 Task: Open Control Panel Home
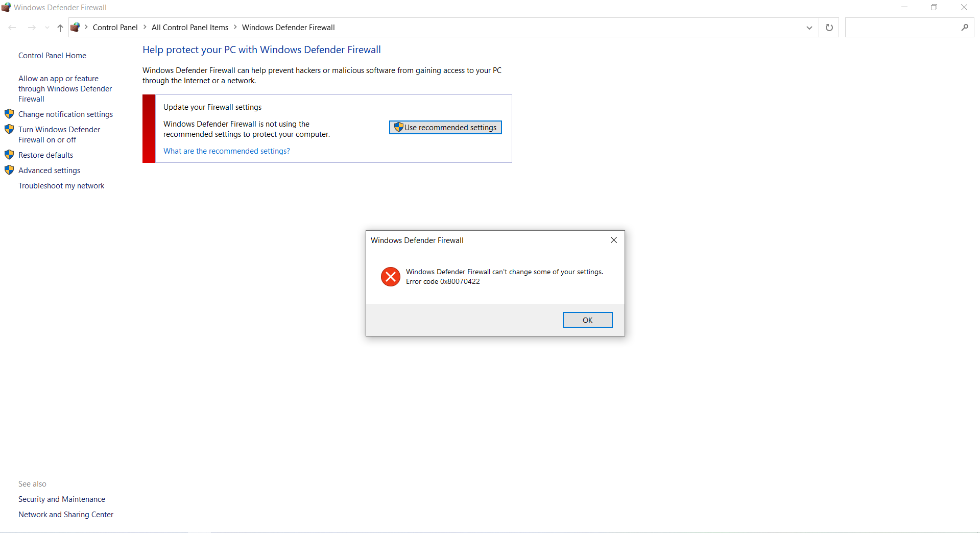(52, 56)
